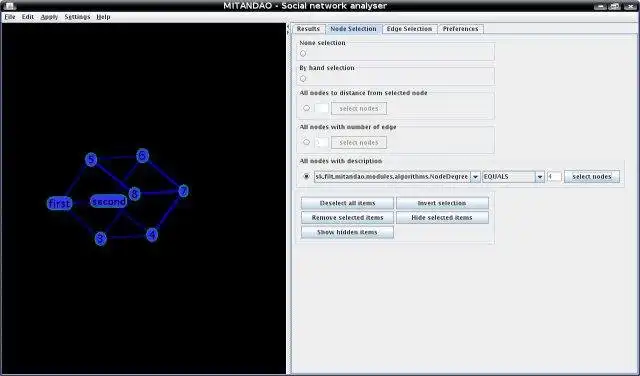640x376 pixels.
Task: Select the number of edge radio button
Action: 306,142
